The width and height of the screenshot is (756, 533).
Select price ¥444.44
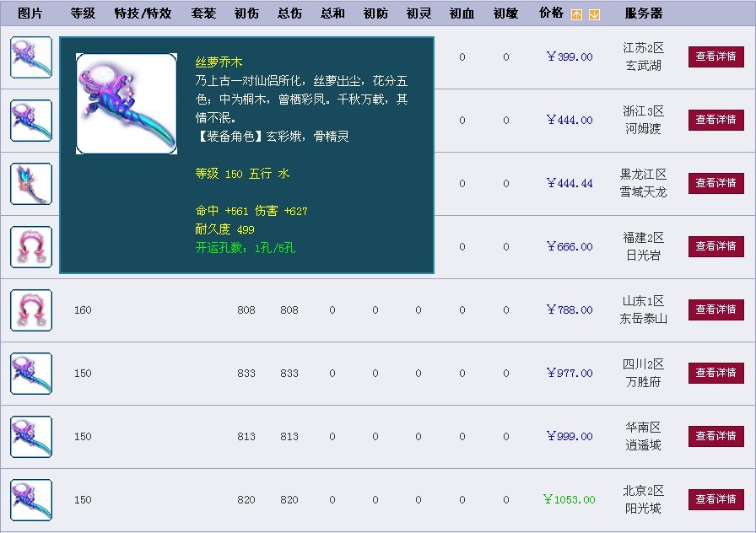pyautogui.click(x=570, y=183)
